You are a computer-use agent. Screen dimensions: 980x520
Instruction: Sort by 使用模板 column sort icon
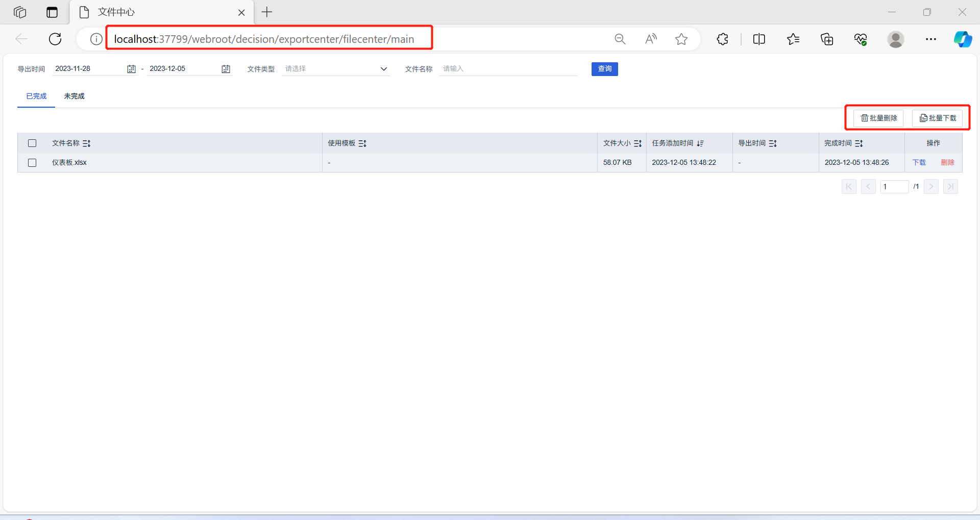click(362, 143)
